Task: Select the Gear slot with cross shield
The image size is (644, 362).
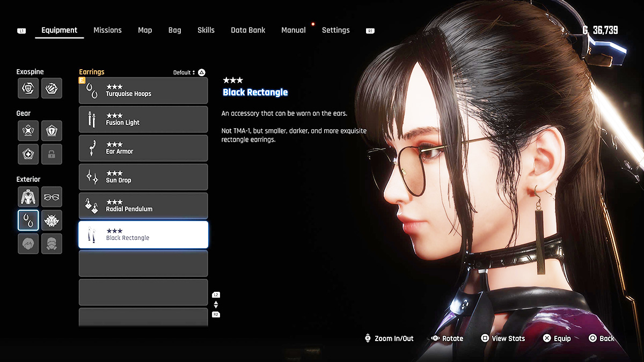Action: pos(52,130)
